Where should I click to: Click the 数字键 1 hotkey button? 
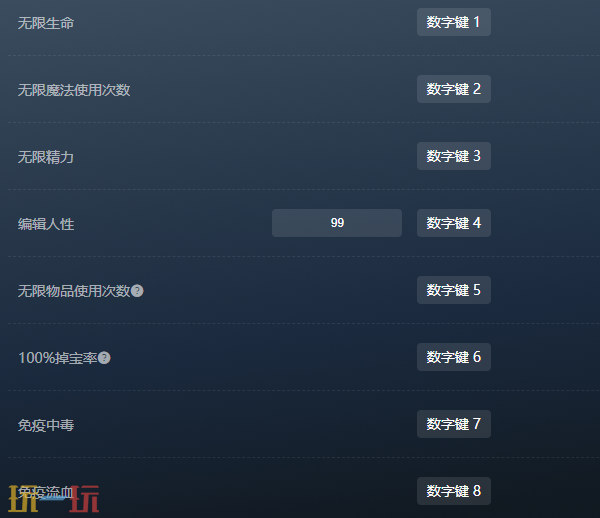click(454, 22)
